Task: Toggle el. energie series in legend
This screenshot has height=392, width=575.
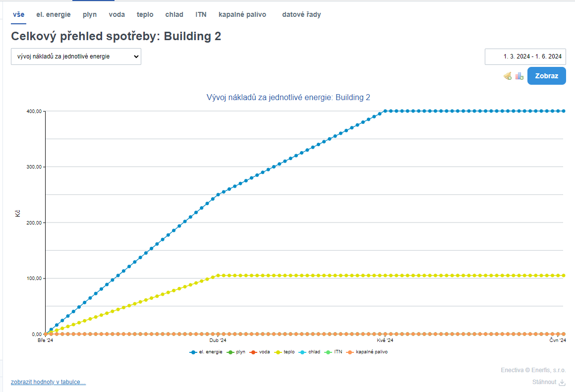Action: coord(206,352)
